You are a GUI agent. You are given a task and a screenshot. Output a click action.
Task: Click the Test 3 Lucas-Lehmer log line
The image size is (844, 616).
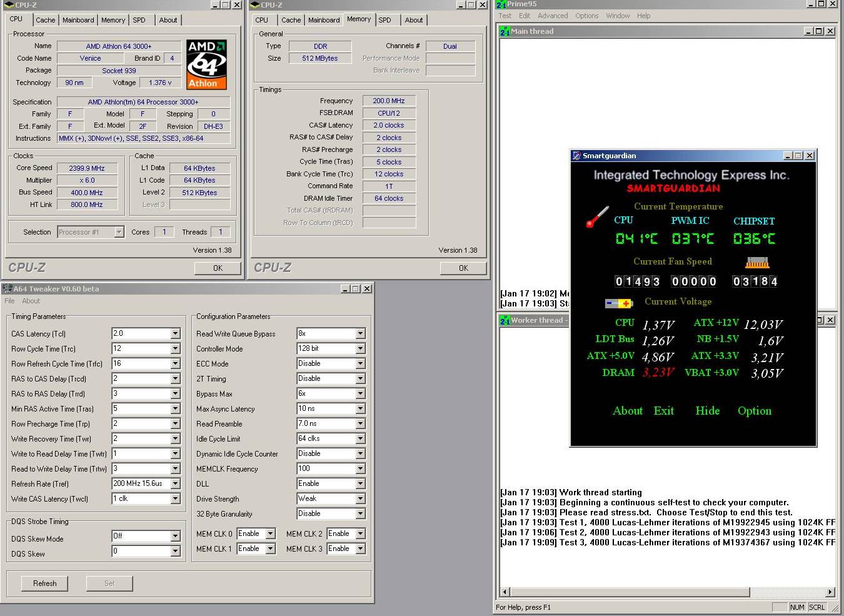pos(668,543)
